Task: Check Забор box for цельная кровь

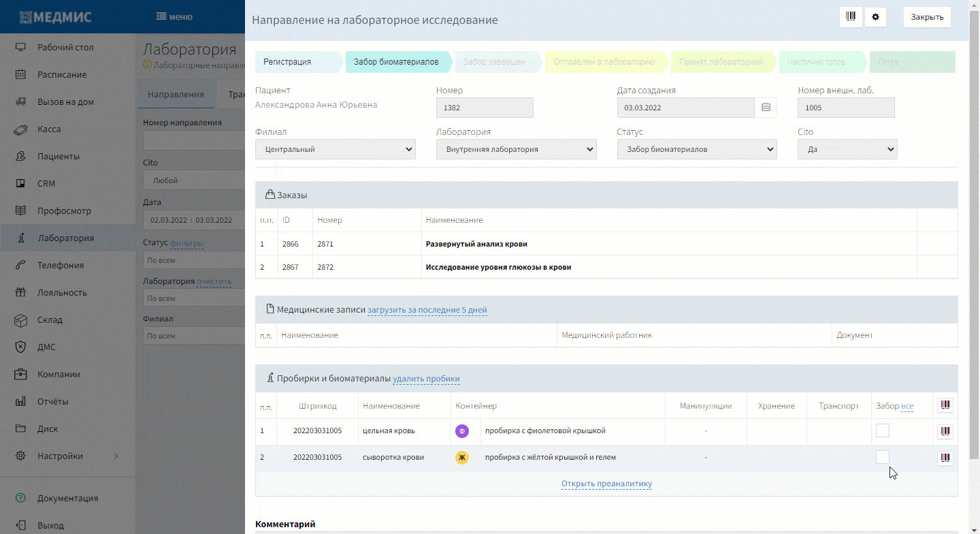Action: point(883,430)
